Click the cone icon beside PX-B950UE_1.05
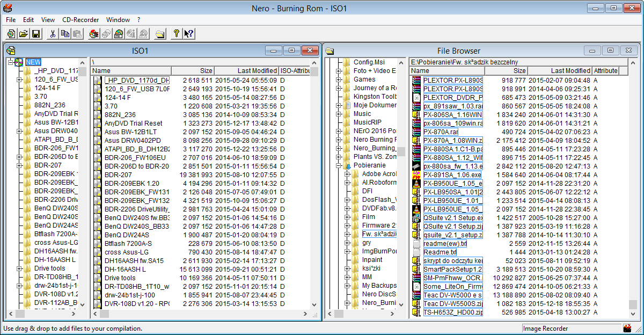644x335 pixels. tap(416, 184)
